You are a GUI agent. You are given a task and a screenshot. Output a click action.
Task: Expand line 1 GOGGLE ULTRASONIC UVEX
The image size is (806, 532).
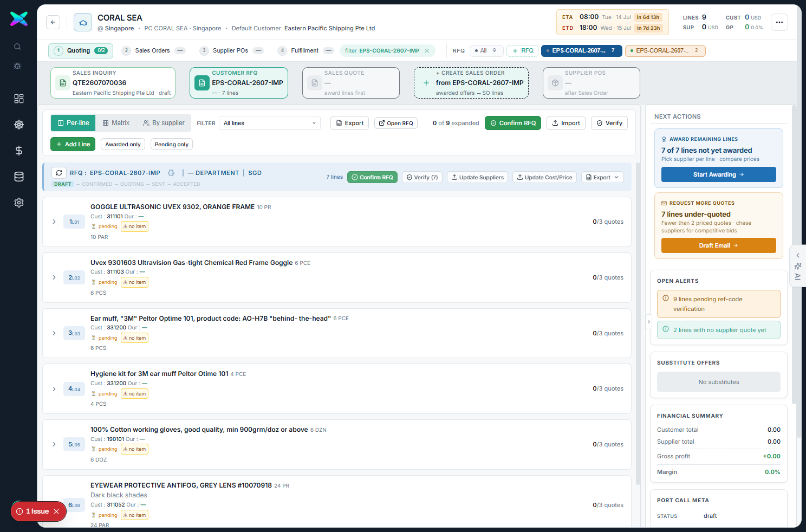(54, 222)
